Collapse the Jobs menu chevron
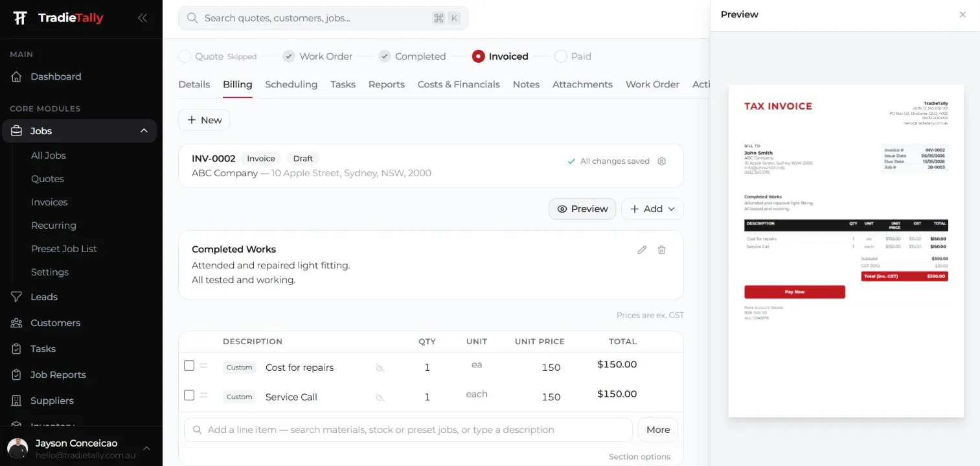980x466 pixels. [x=144, y=131]
